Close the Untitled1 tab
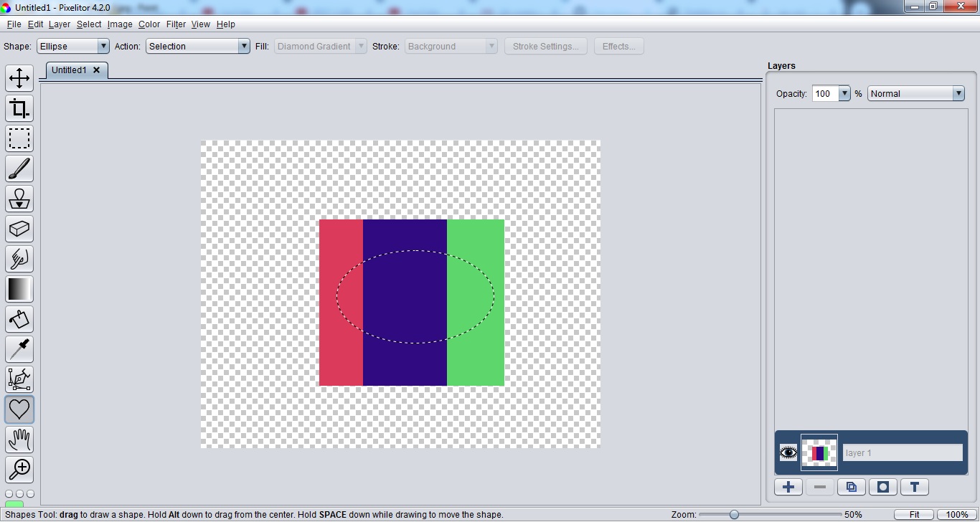 (x=96, y=70)
